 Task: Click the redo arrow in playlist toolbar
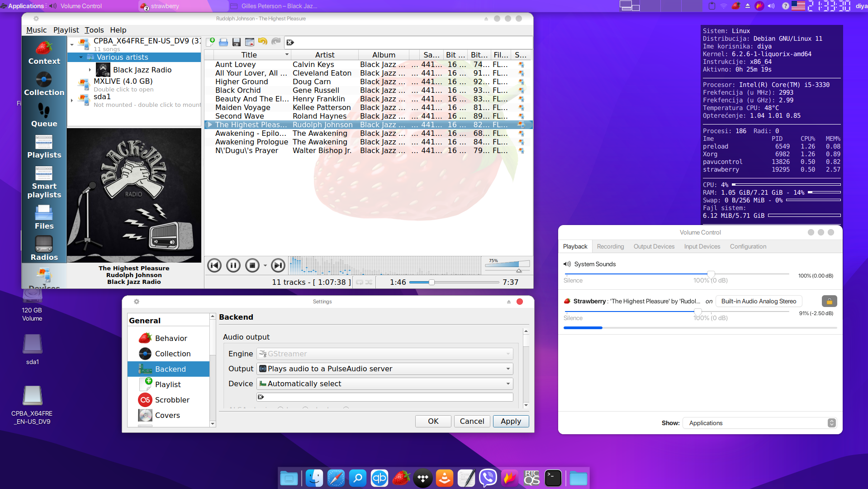(x=275, y=42)
